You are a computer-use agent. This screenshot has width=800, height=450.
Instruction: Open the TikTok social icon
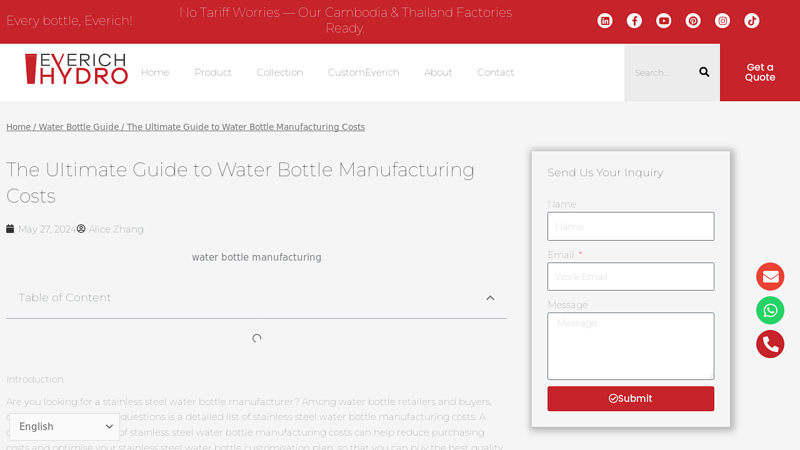(x=752, y=21)
